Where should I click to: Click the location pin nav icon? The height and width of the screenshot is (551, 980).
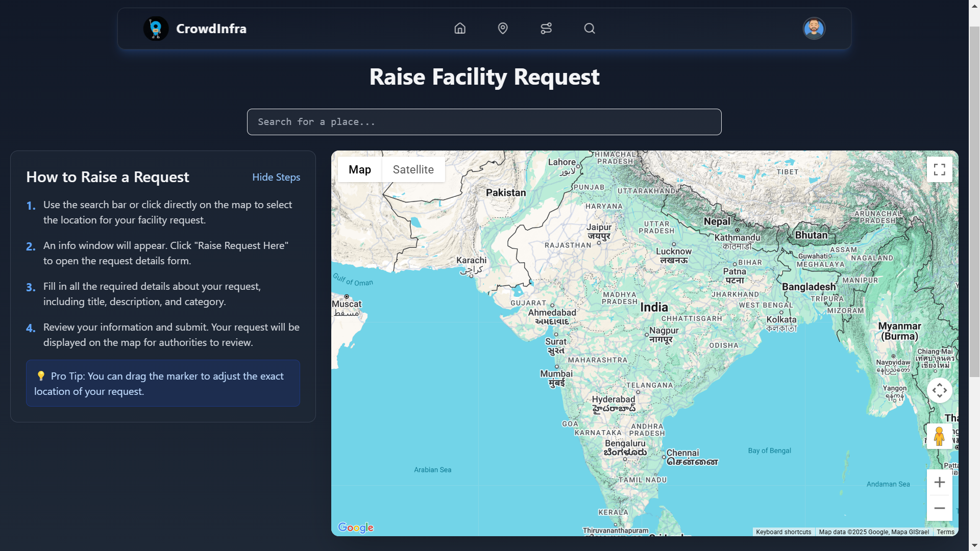503,29
